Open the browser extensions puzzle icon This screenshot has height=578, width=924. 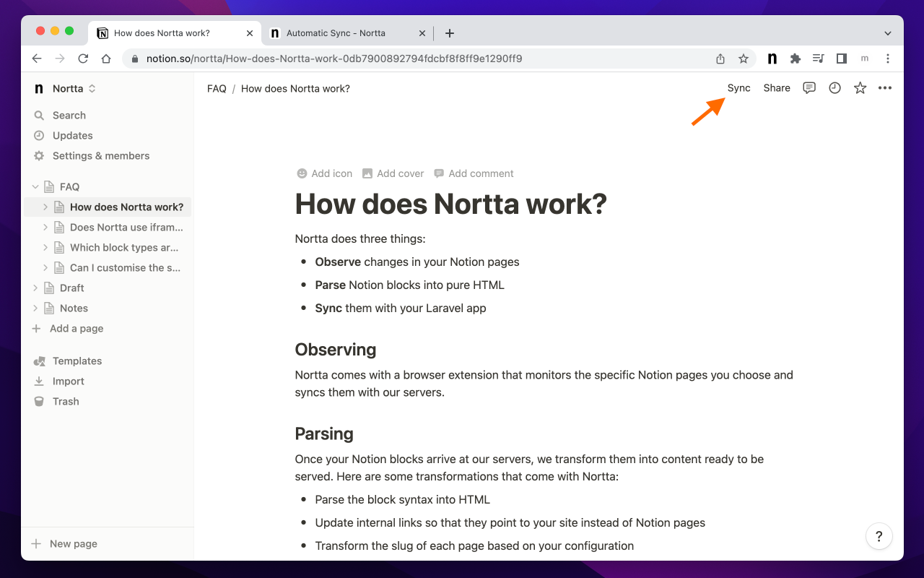click(x=795, y=59)
